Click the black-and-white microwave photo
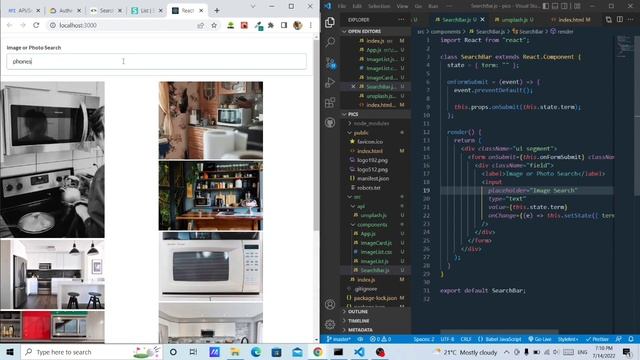Screen dimensions: 640x360 pyautogui.click(x=52, y=160)
